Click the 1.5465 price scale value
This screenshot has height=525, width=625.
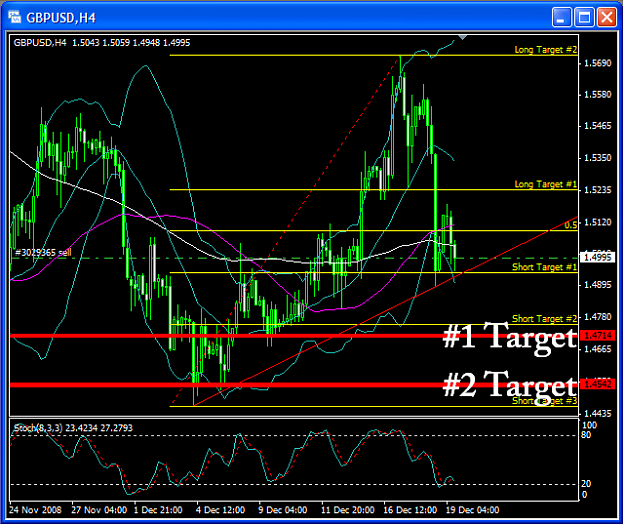(x=597, y=126)
